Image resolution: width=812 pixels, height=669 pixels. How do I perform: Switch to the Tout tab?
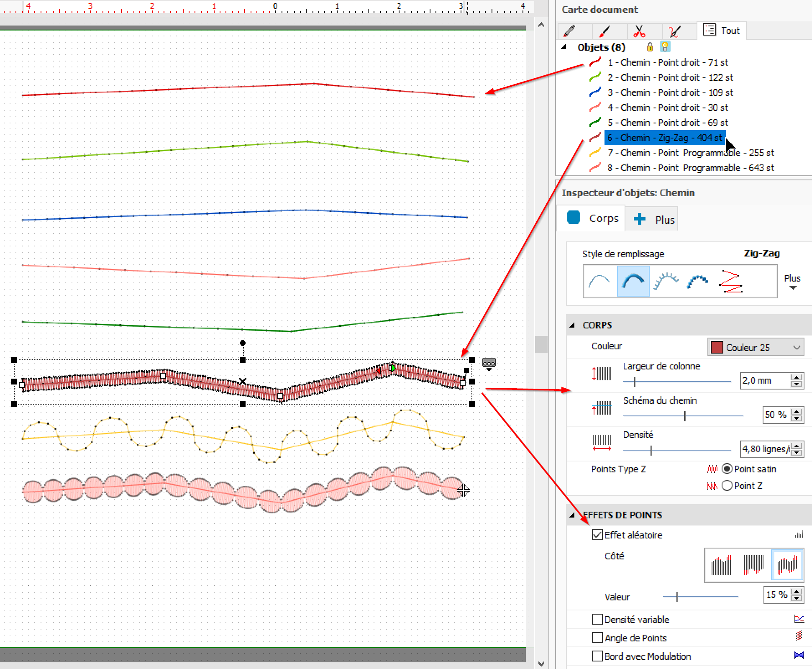pyautogui.click(x=722, y=31)
